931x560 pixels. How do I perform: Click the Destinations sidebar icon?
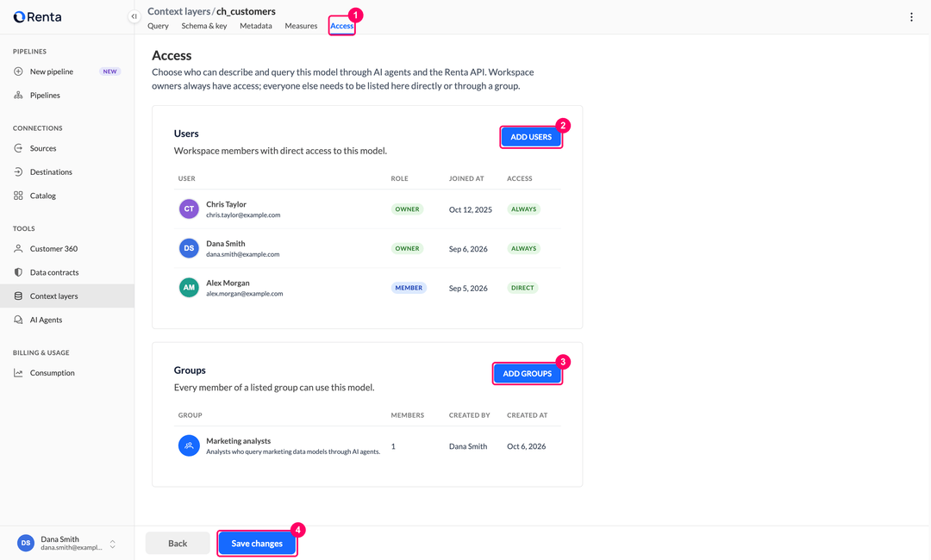[x=18, y=172]
